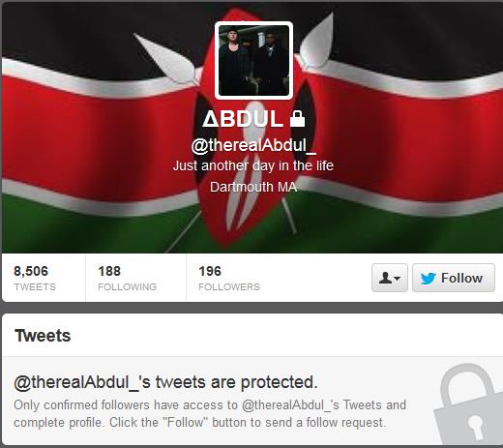Click the TWEETS label under 8,506

point(35,286)
